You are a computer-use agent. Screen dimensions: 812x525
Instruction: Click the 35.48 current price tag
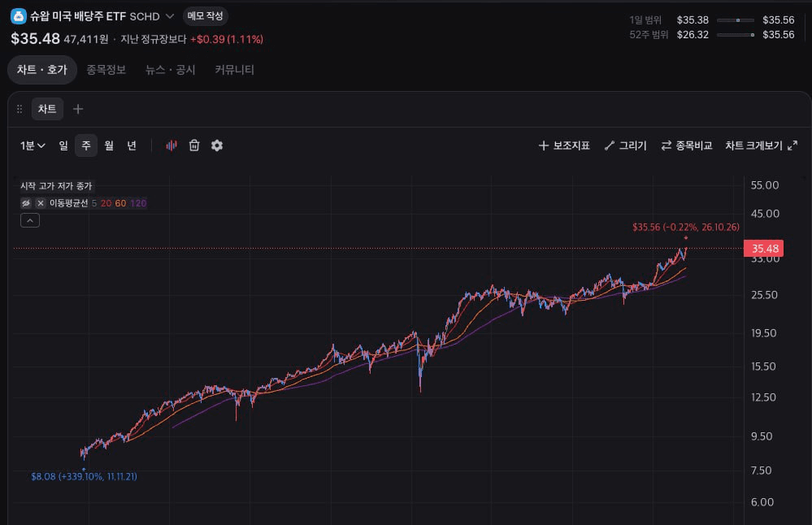point(764,249)
